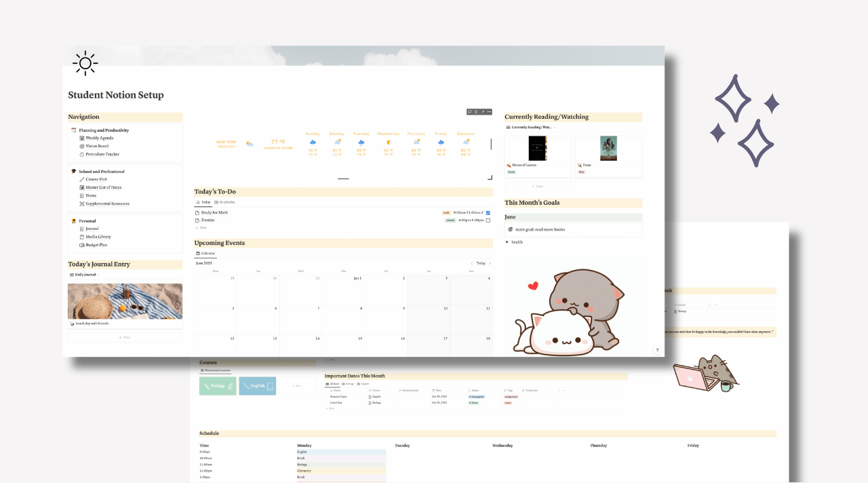Click the Monday Chemistry schedule cell in back window
The height and width of the screenshot is (483, 868).
341,470
